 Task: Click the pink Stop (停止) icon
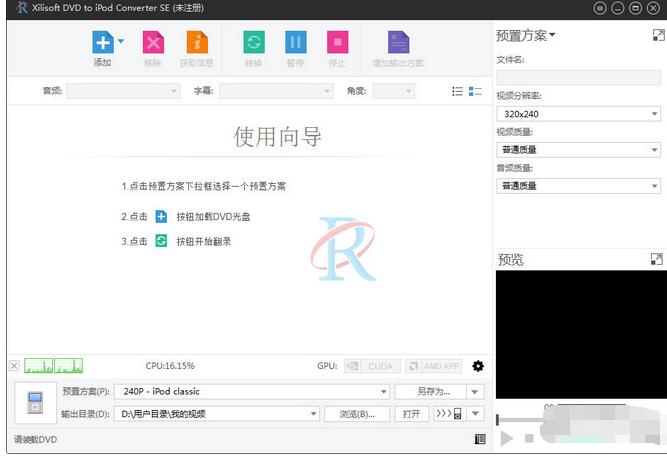337,42
